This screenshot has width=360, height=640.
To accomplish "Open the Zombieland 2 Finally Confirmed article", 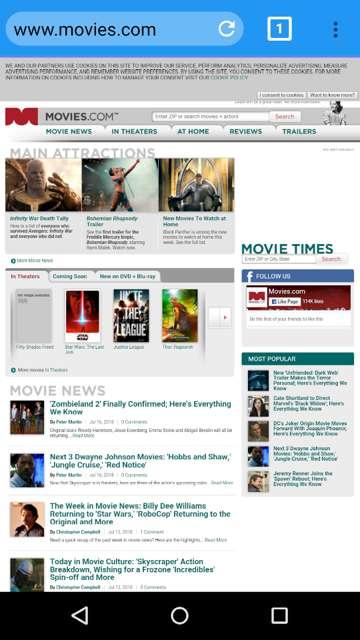I will (140, 407).
